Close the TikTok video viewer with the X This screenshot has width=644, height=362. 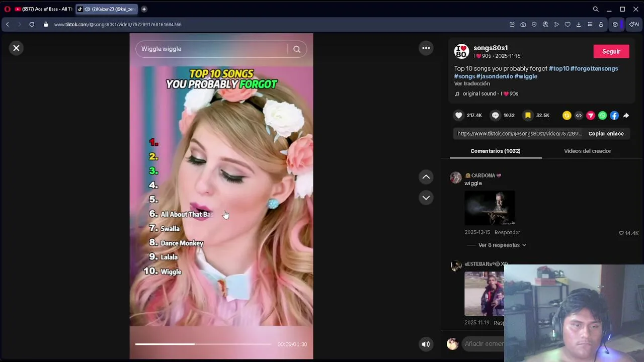pyautogui.click(x=16, y=48)
